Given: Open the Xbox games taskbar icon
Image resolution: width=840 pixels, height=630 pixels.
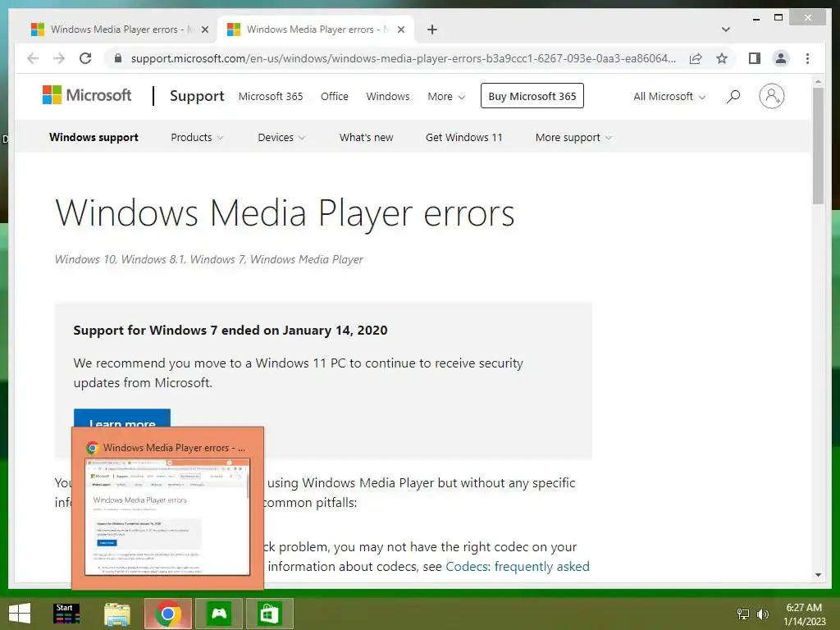Looking at the screenshot, I should (x=219, y=614).
